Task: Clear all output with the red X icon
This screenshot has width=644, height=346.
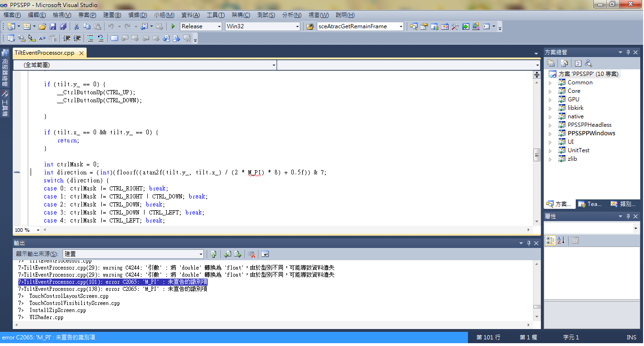Action: tap(252, 254)
